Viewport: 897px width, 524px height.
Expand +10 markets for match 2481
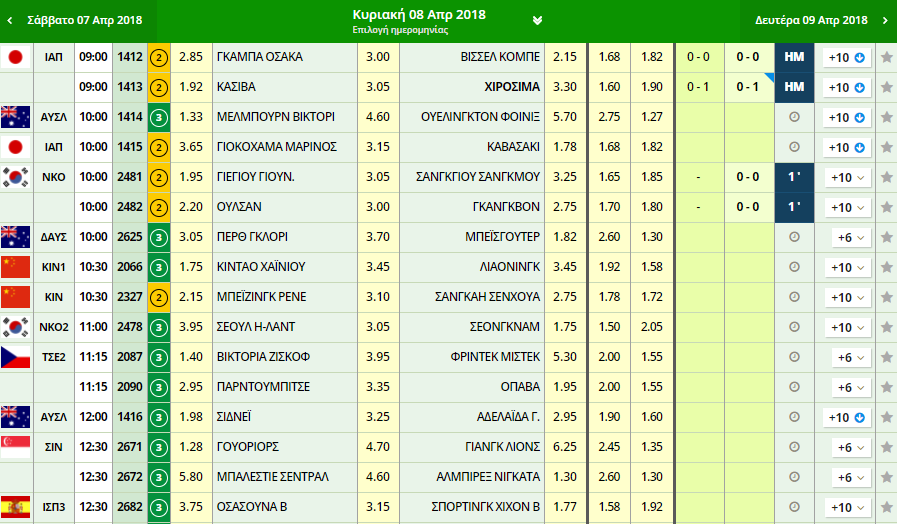click(x=846, y=177)
